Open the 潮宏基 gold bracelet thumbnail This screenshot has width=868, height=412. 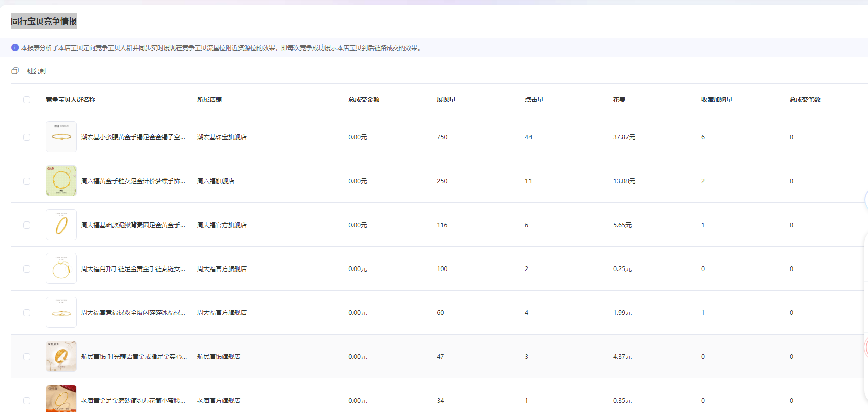61,137
